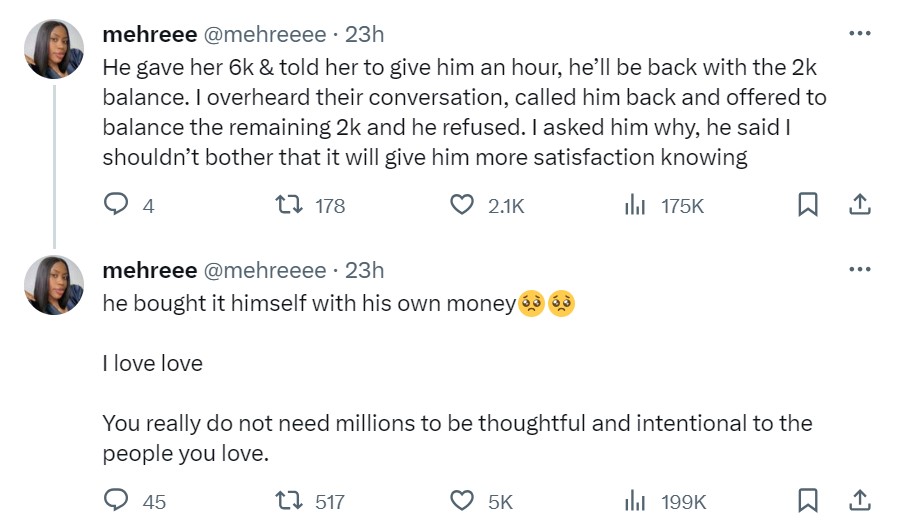Like the first tweet with 2.1K likes
Image resolution: width=901 pixels, height=532 pixels.
click(462, 205)
